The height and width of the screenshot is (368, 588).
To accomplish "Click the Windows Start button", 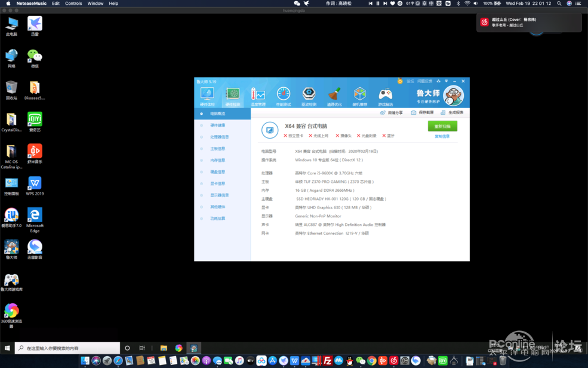I will pyautogui.click(x=7, y=348).
